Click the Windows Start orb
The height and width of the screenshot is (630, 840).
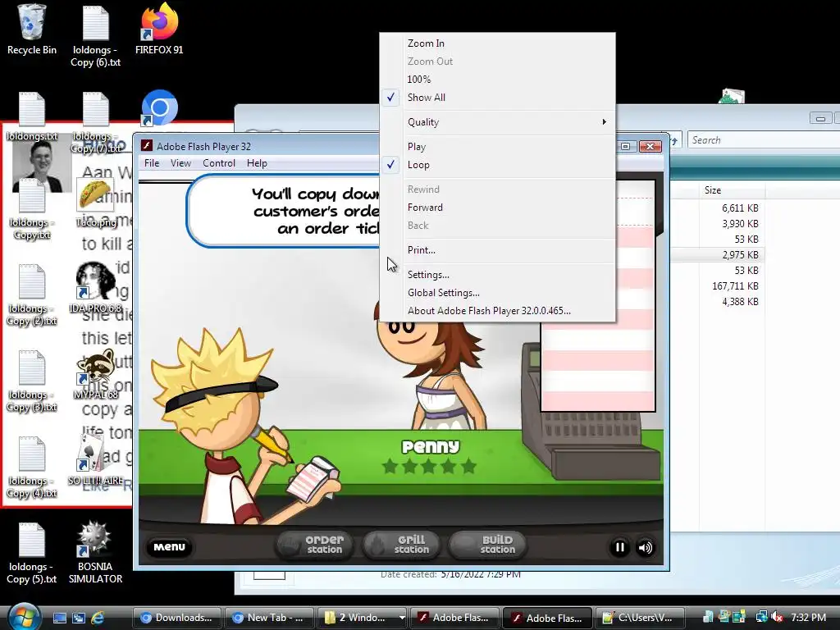point(24,617)
